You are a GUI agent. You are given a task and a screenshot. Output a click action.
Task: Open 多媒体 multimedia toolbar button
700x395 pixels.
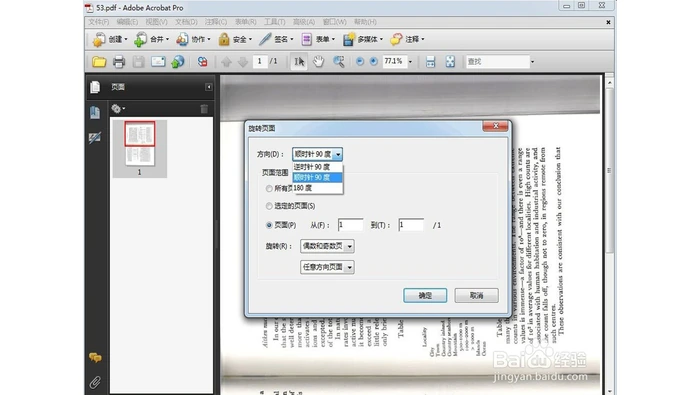[362, 39]
